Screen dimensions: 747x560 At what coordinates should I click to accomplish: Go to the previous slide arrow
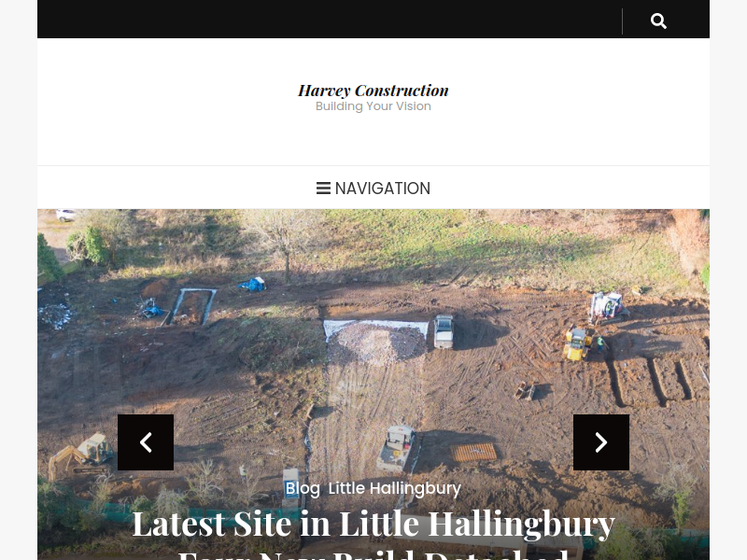pos(146,442)
